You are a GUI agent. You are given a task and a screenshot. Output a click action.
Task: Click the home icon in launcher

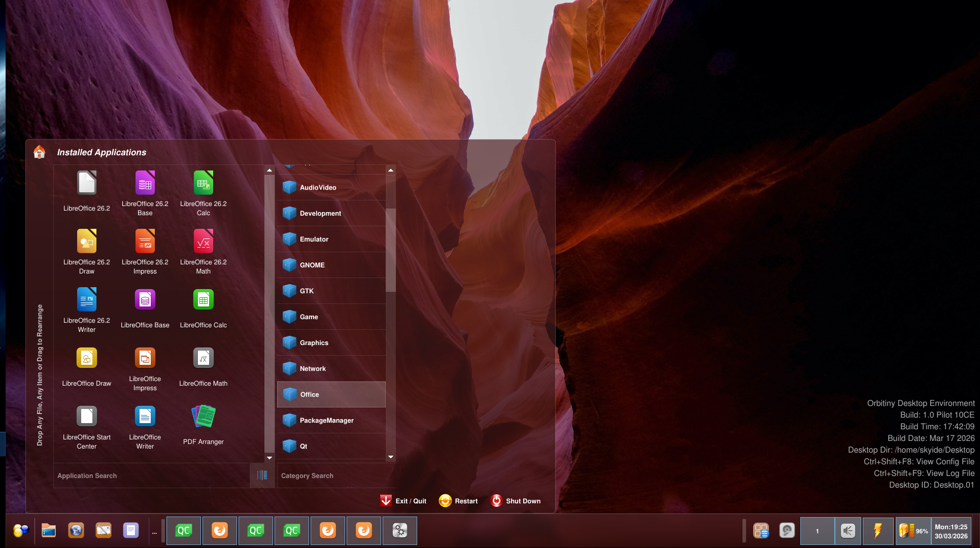[39, 152]
